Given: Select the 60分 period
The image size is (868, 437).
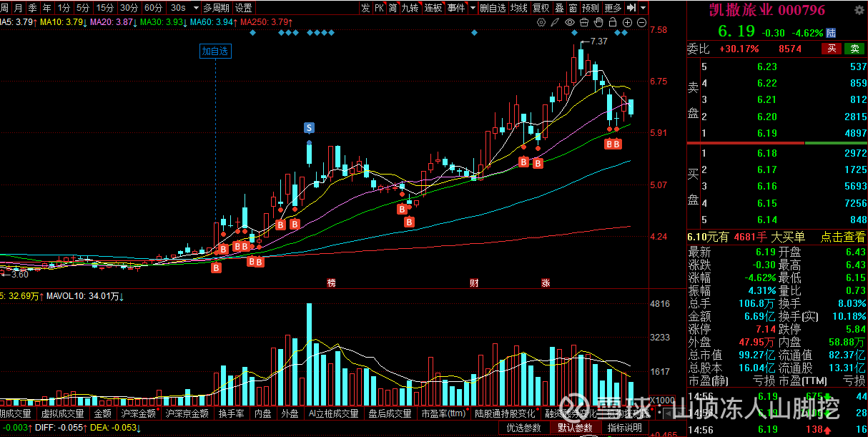Looking at the screenshot, I should 153,8.
